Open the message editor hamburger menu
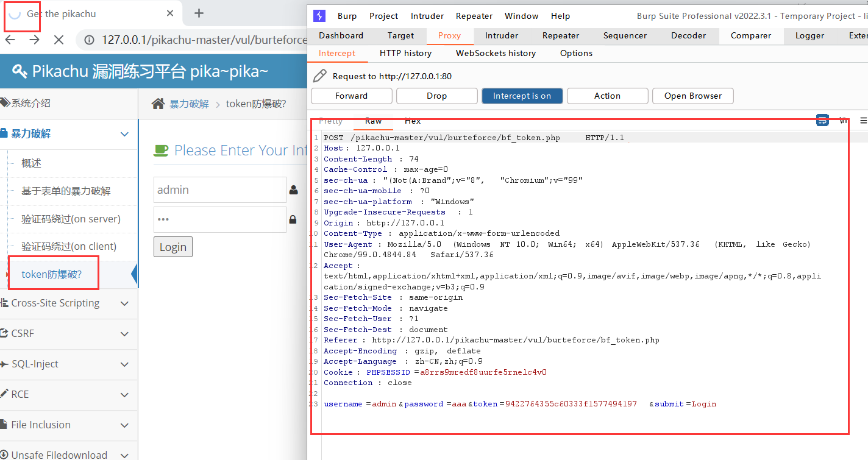 point(863,121)
